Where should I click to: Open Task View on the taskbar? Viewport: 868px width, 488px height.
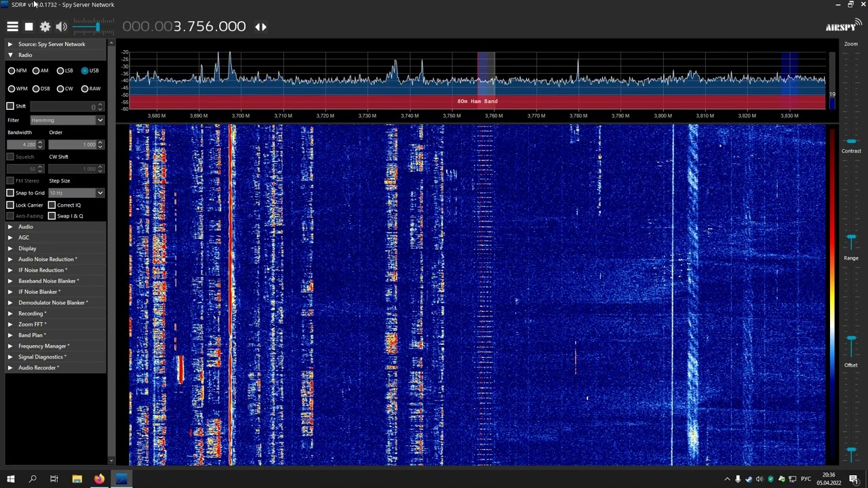[54, 479]
